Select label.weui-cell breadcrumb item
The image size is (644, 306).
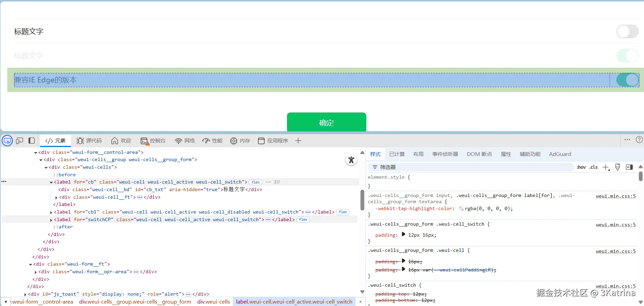click(x=294, y=302)
